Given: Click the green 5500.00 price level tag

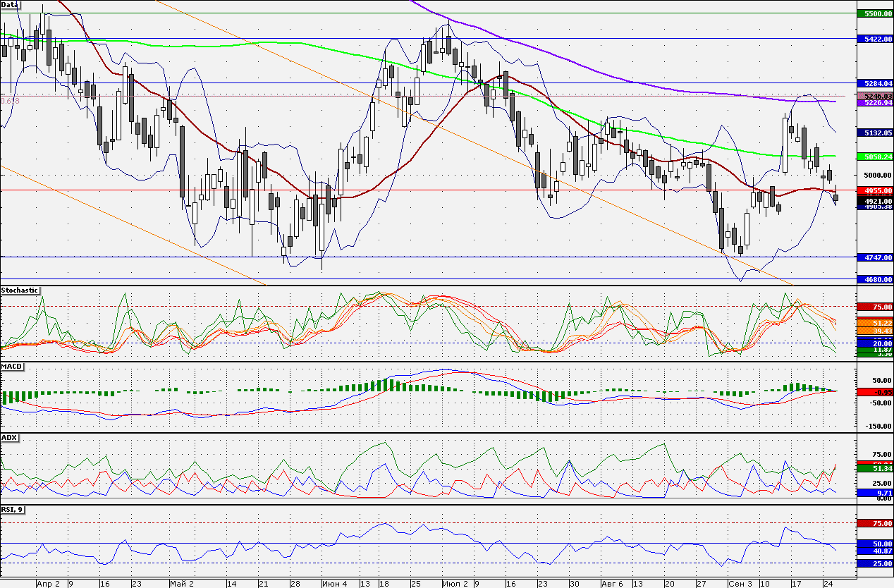Looking at the screenshot, I should coord(874,13).
